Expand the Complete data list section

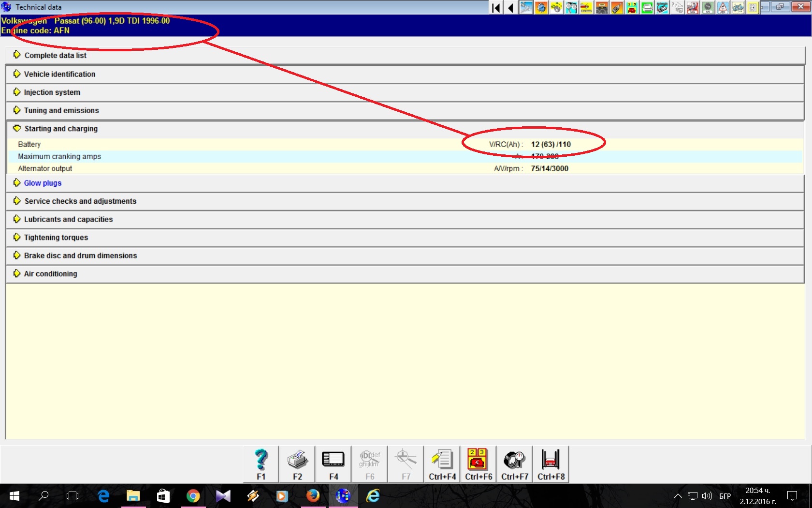pyautogui.click(x=56, y=56)
